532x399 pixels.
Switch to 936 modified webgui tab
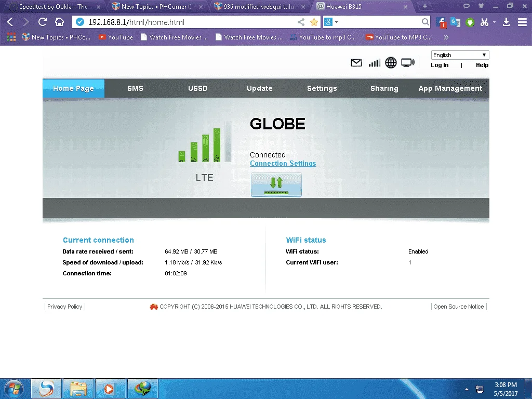[x=259, y=6]
